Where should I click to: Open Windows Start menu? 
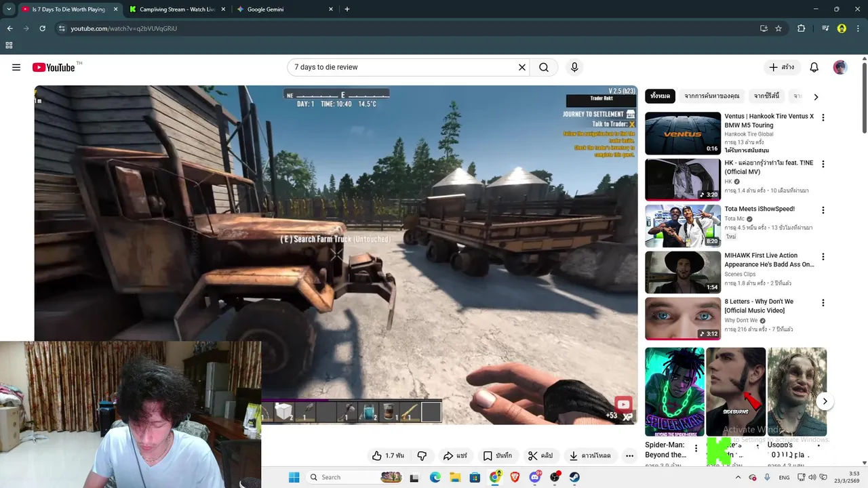point(294,477)
